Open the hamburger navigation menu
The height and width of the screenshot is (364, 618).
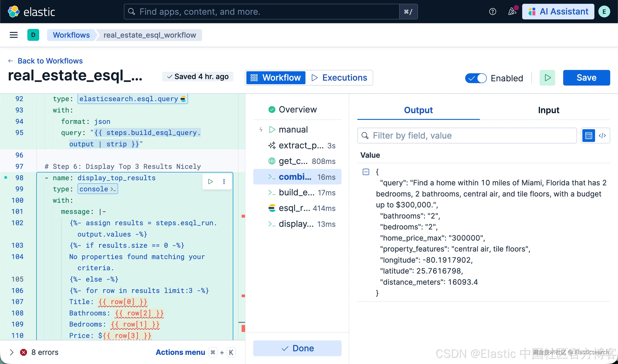pos(14,35)
